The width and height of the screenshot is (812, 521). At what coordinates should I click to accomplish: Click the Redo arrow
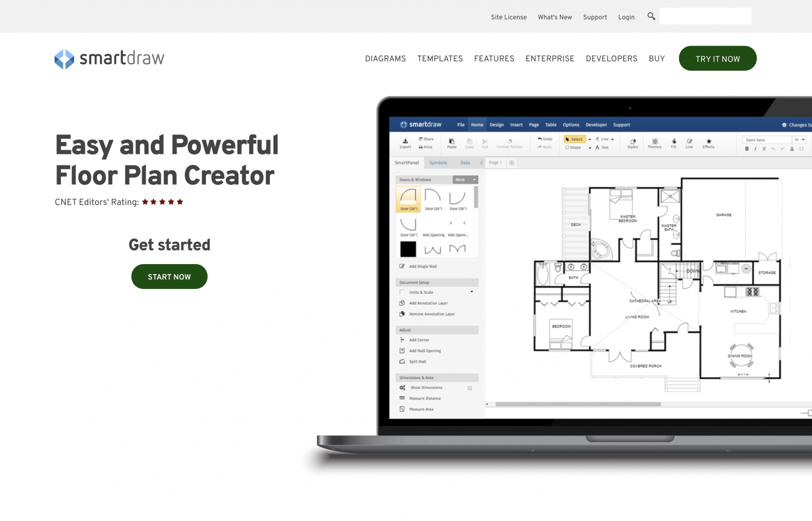click(540, 147)
